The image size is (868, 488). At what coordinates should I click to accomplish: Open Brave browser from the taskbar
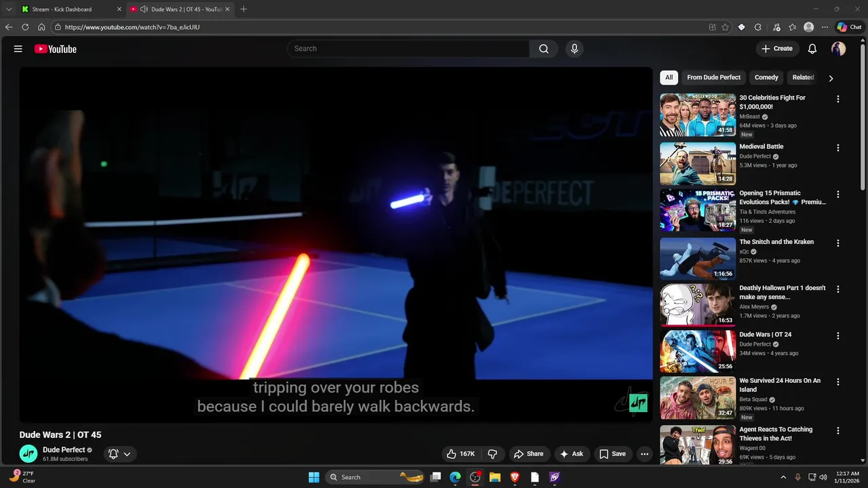point(515,477)
